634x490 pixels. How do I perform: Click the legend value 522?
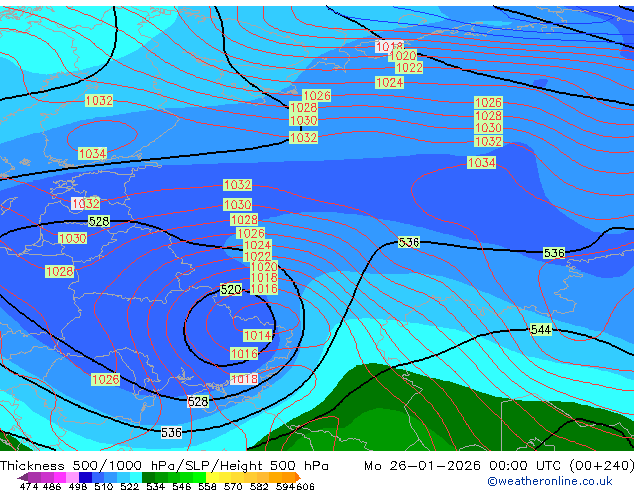coord(129,486)
